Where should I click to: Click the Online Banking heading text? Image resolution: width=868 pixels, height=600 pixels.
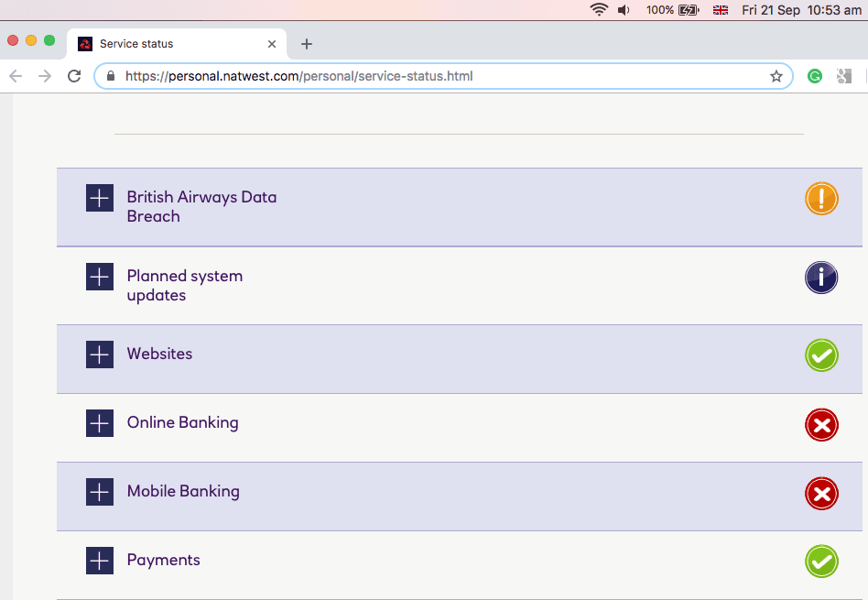[x=182, y=423]
